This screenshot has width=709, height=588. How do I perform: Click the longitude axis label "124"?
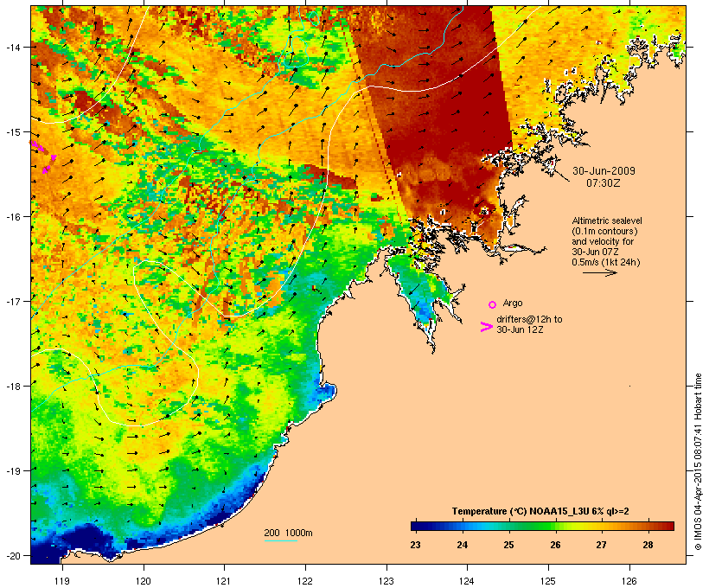467,581
